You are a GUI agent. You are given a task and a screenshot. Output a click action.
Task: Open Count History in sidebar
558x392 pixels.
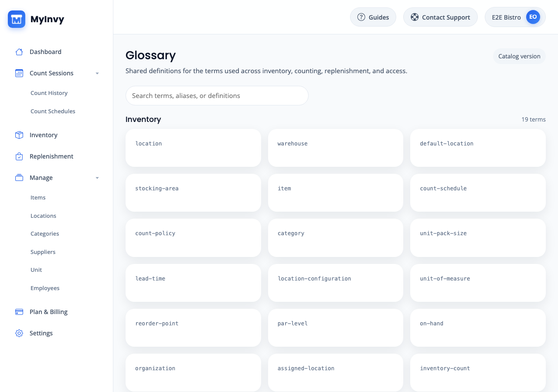(49, 93)
